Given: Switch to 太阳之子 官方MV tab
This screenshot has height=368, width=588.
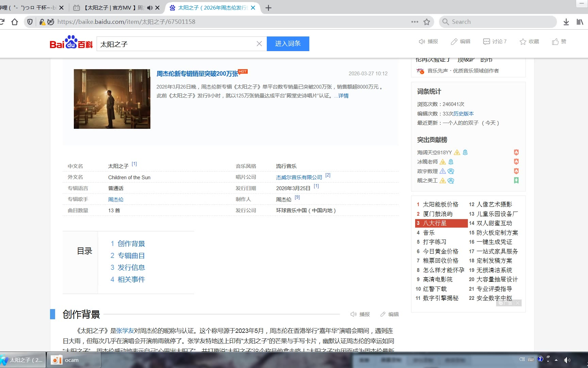Looking at the screenshot, I should click(x=109, y=8).
